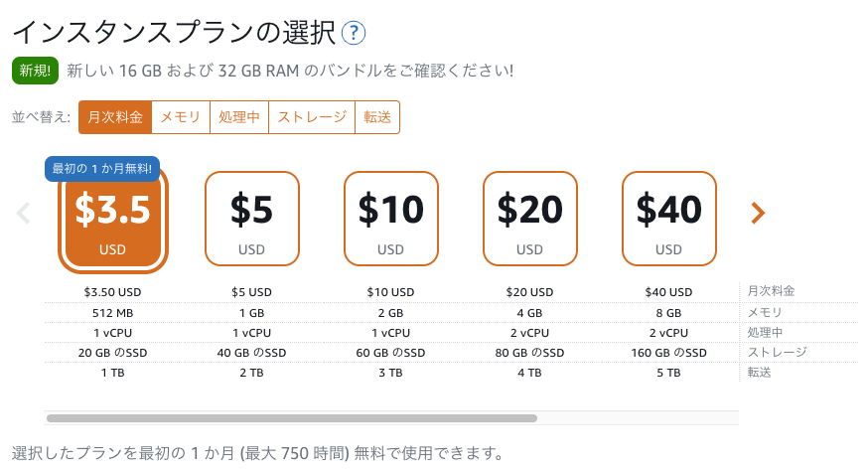Image resolution: width=868 pixels, height=472 pixels.
Task: Go back with the left chevron arrow
Action: click(23, 213)
